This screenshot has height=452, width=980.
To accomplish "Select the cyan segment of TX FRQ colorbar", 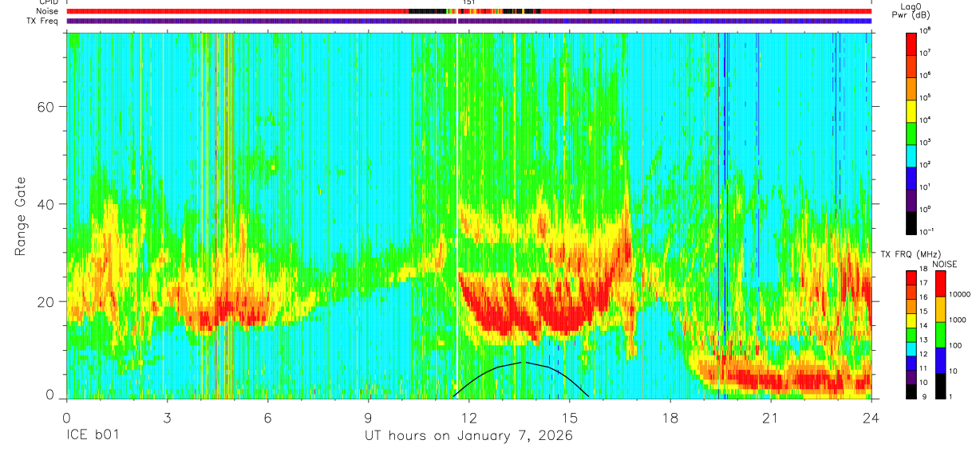I will click(x=912, y=349).
